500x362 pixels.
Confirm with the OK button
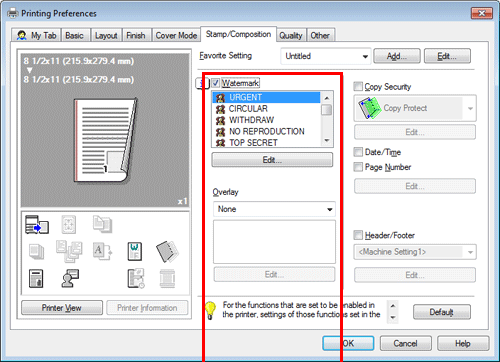[x=348, y=343]
